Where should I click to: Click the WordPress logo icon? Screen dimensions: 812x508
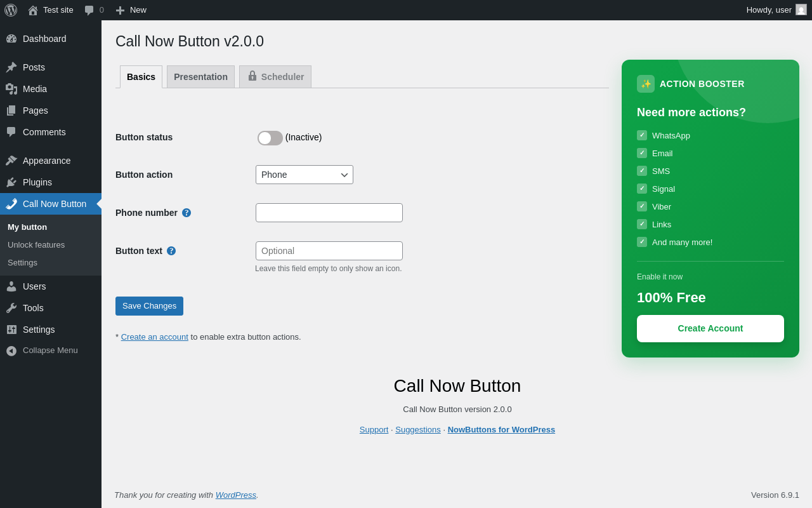click(x=11, y=10)
